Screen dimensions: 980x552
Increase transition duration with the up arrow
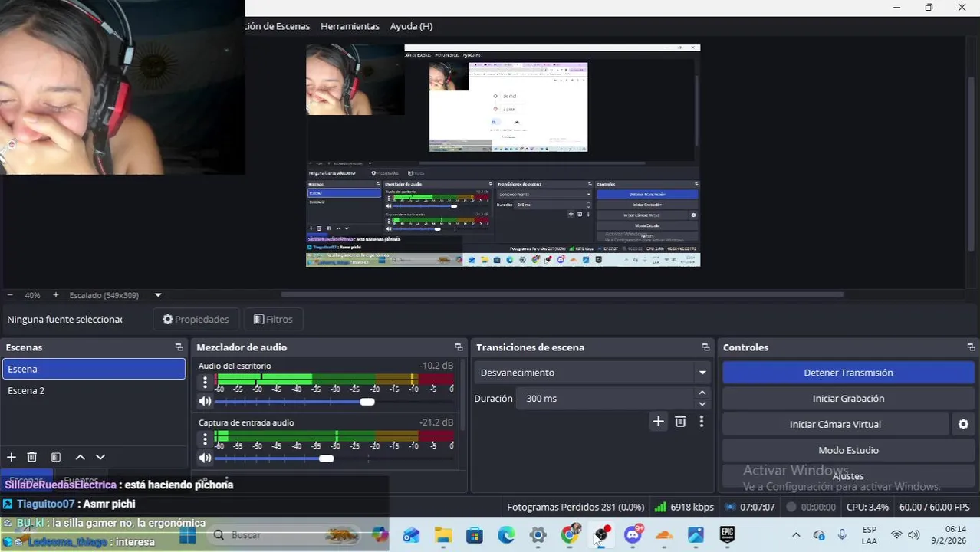(702, 393)
